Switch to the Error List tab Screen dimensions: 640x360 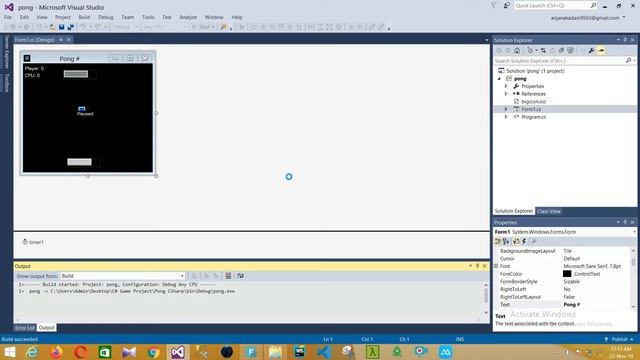(25, 328)
